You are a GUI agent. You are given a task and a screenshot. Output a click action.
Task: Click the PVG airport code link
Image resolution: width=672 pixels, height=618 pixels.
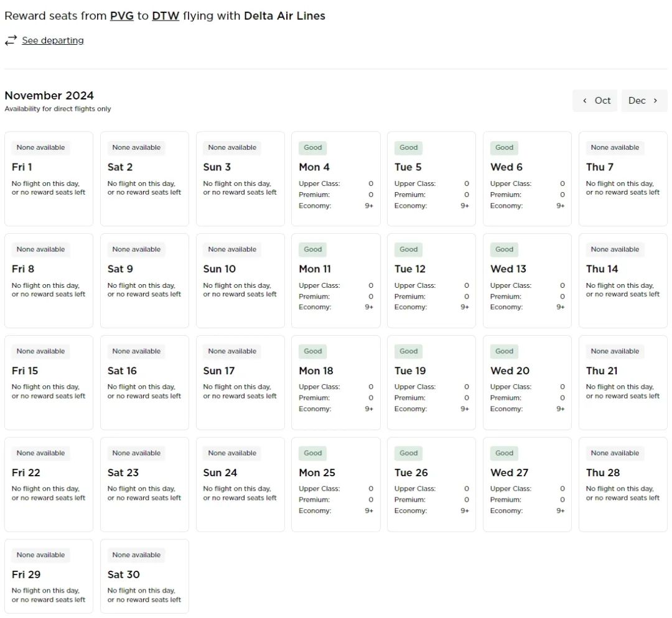(x=122, y=16)
